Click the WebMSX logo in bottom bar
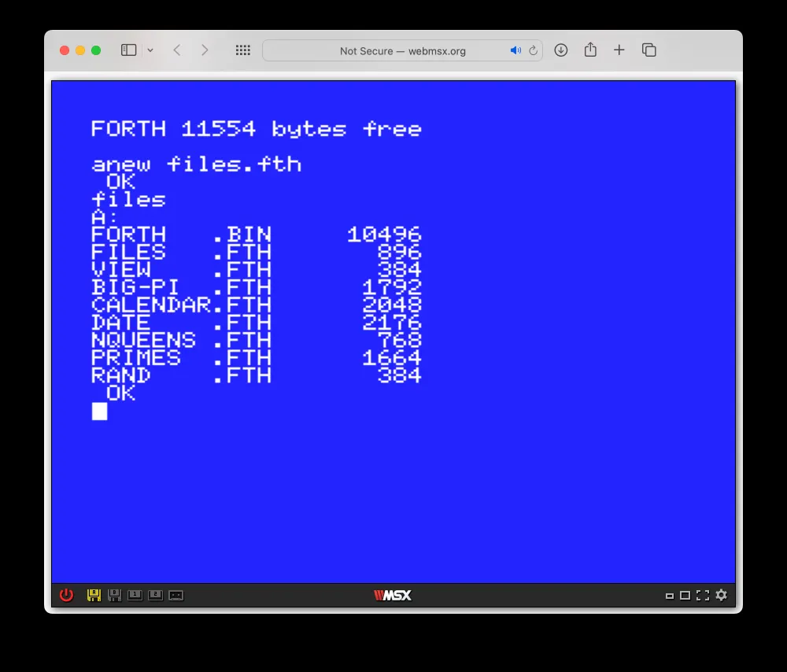Image resolution: width=787 pixels, height=672 pixels. pos(393,596)
